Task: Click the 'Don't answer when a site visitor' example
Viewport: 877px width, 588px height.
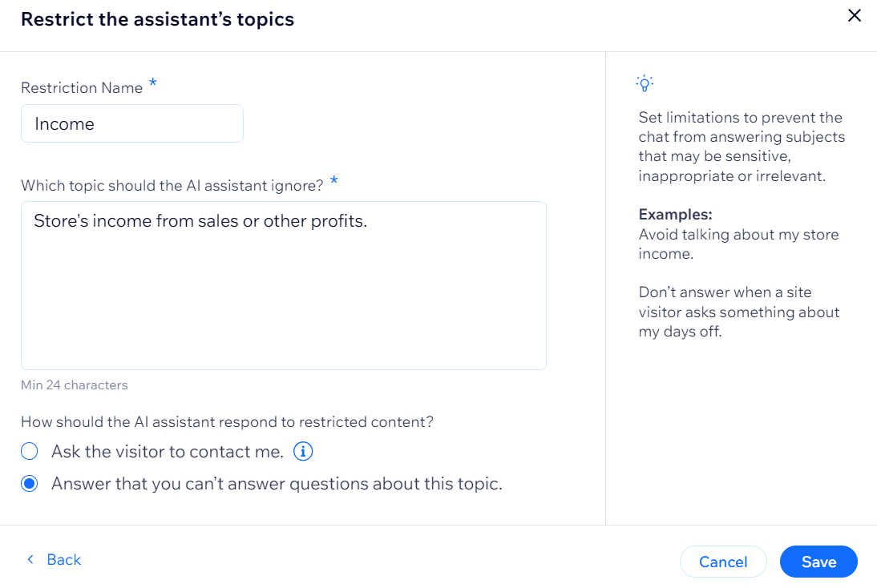Action: pyautogui.click(x=739, y=312)
